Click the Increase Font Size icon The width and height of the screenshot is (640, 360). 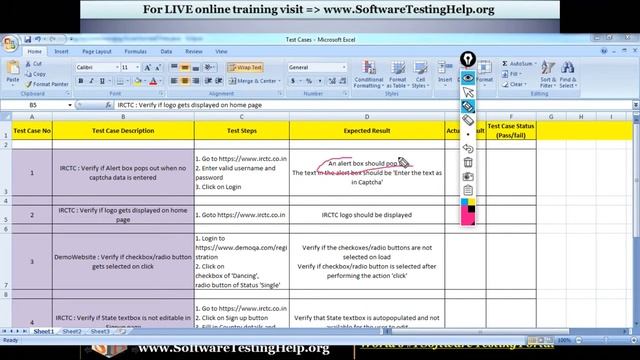[x=147, y=67]
